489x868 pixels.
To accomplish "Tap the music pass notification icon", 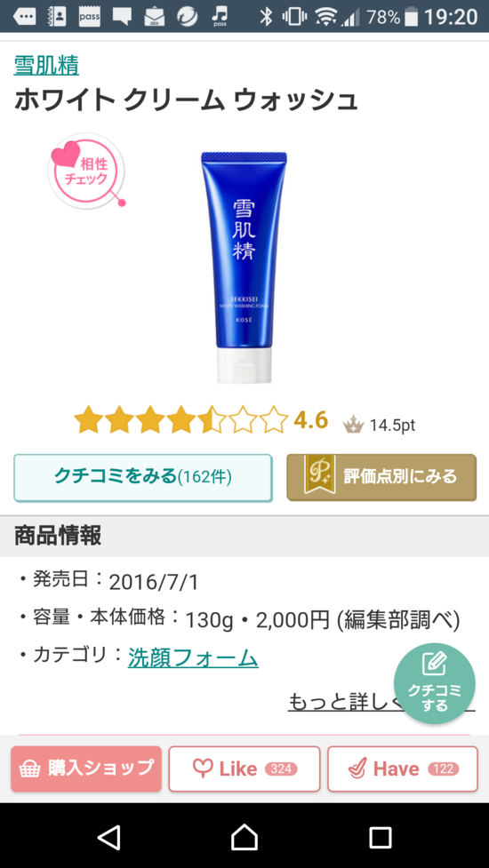I will [220, 16].
